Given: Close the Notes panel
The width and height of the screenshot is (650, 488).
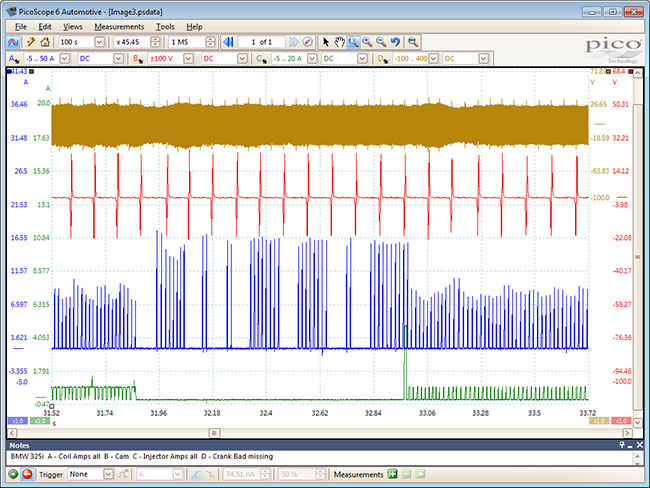Looking at the screenshot, I should coord(640,445).
